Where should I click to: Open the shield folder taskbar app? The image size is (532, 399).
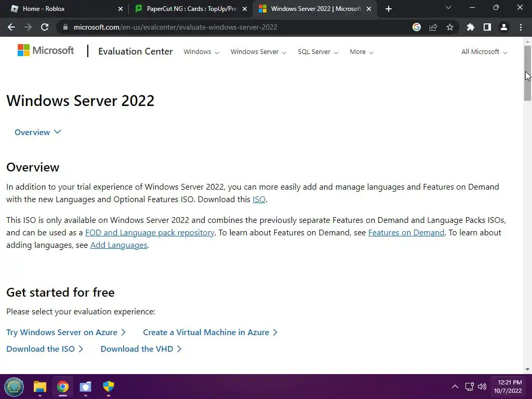[x=86, y=387]
